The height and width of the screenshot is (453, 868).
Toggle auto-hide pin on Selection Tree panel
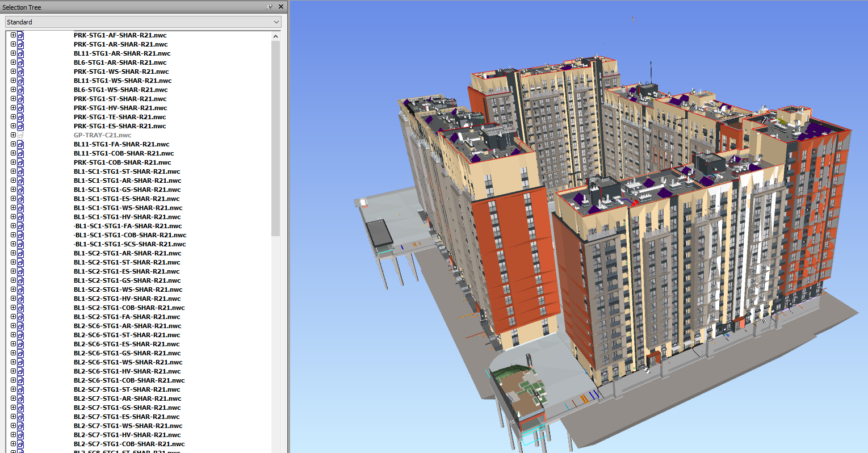click(x=270, y=7)
